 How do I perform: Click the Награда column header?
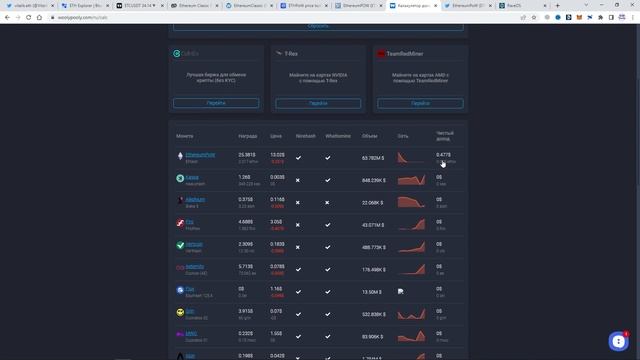(248, 136)
